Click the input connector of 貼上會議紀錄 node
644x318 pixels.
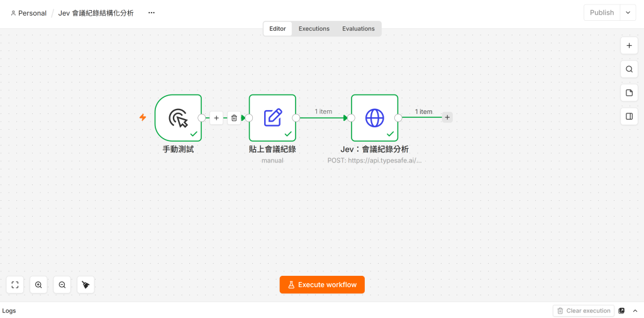coord(249,118)
